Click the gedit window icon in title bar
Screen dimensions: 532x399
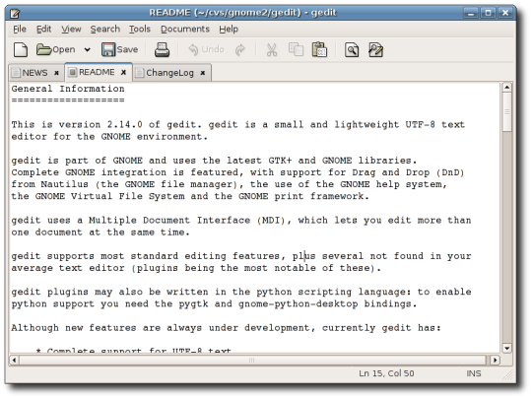tap(15, 13)
